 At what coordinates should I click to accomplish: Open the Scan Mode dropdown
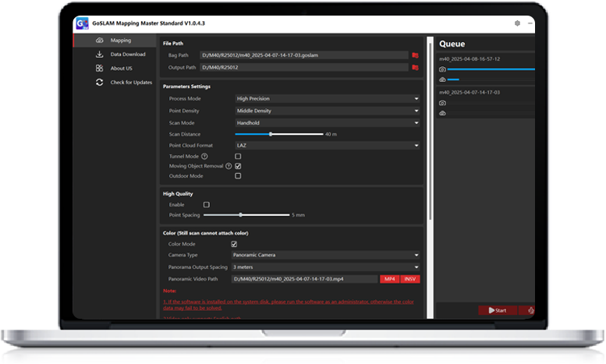coord(328,123)
